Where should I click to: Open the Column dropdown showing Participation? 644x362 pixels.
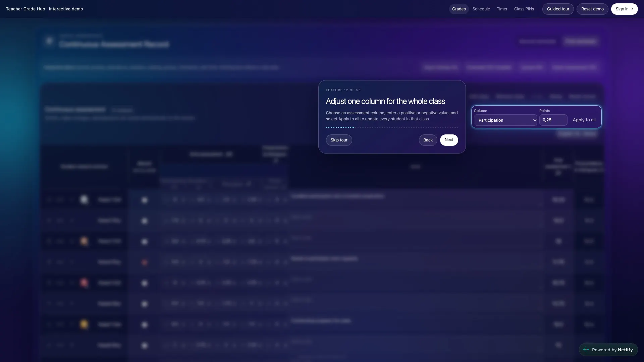[505, 120]
